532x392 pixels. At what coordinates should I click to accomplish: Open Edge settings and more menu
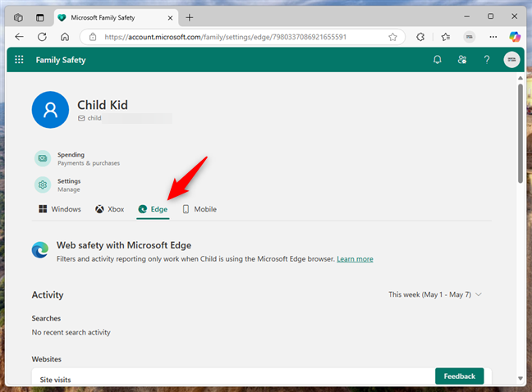point(493,37)
